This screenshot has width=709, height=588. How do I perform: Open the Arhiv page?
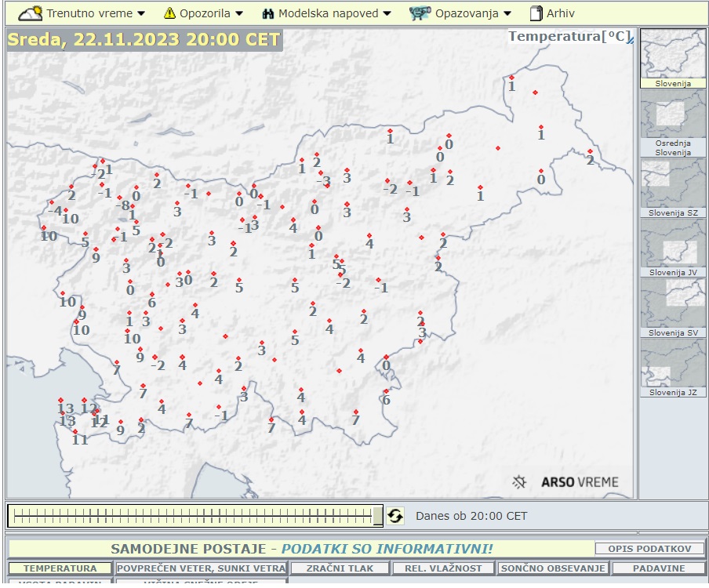point(552,13)
